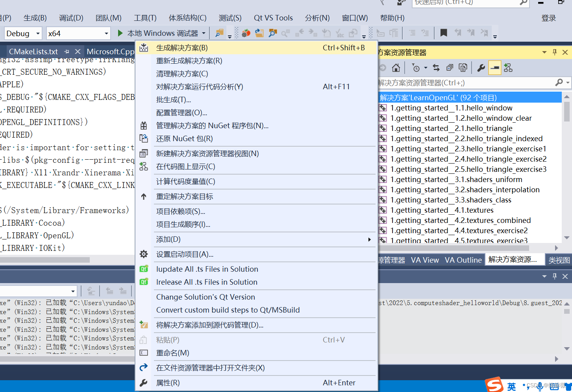Expand the debugger target dropdown arrow
572x392 pixels.
tap(204, 33)
